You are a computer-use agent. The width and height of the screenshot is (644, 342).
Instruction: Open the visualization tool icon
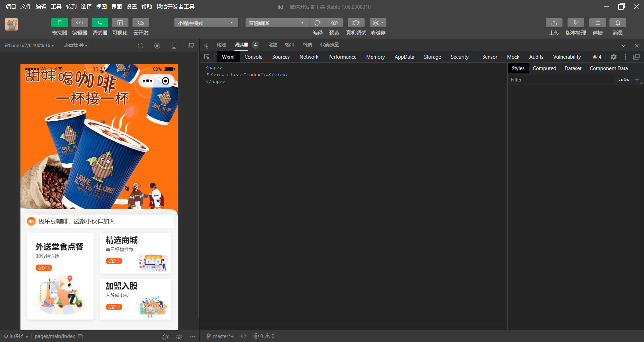(x=120, y=23)
